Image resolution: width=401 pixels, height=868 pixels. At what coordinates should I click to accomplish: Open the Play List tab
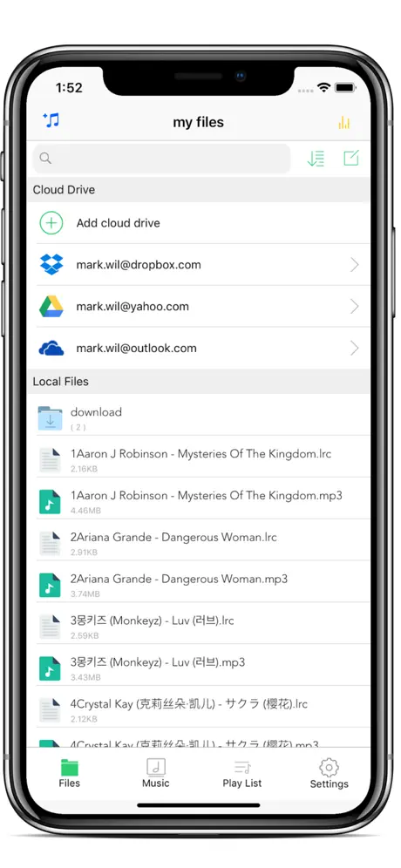242,773
